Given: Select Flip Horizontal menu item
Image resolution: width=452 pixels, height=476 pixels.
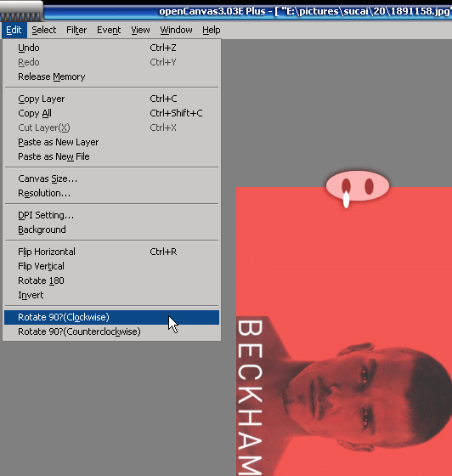Looking at the screenshot, I should pyautogui.click(x=111, y=252).
